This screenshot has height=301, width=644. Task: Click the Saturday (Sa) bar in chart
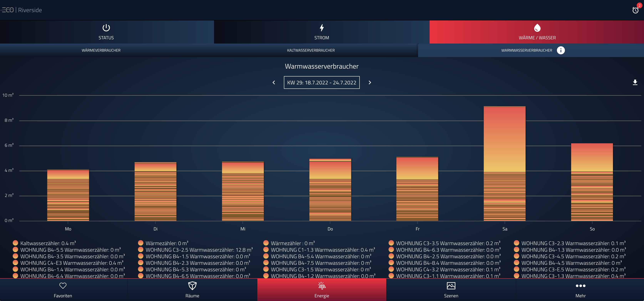click(504, 164)
